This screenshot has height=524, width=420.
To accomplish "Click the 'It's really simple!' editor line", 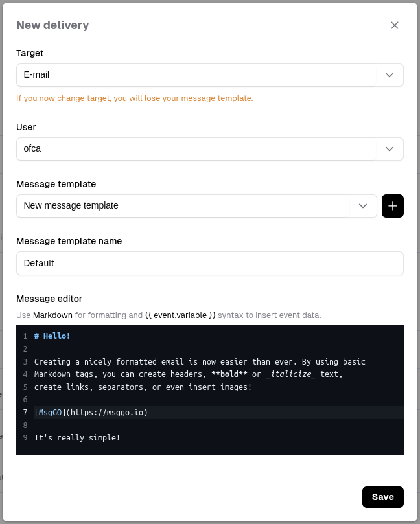I will (x=77, y=438).
